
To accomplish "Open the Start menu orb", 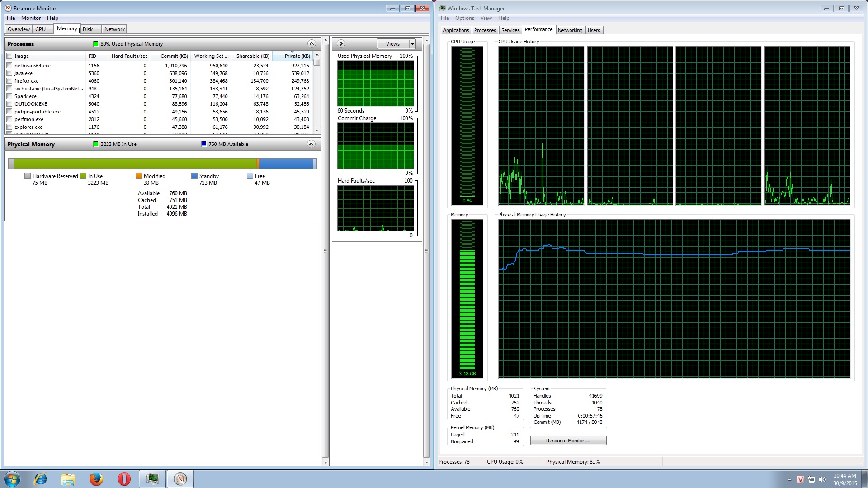I will 12,479.
